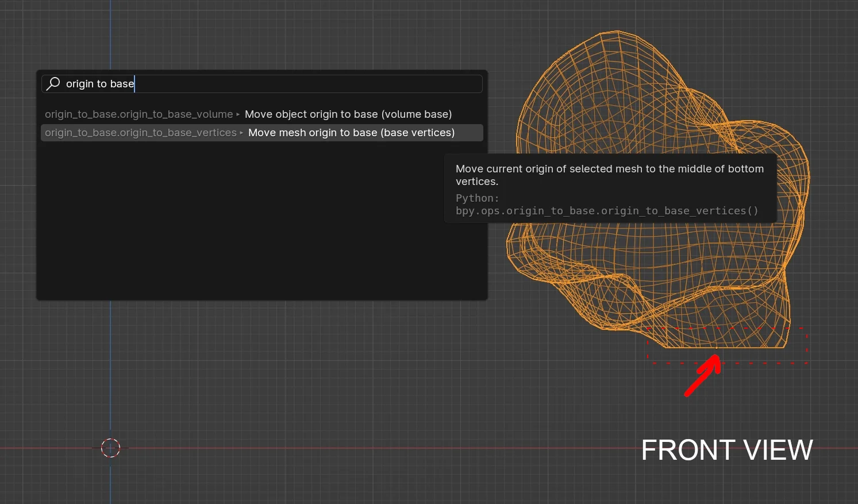Click the 3D cursor at the world origin

tap(110, 448)
